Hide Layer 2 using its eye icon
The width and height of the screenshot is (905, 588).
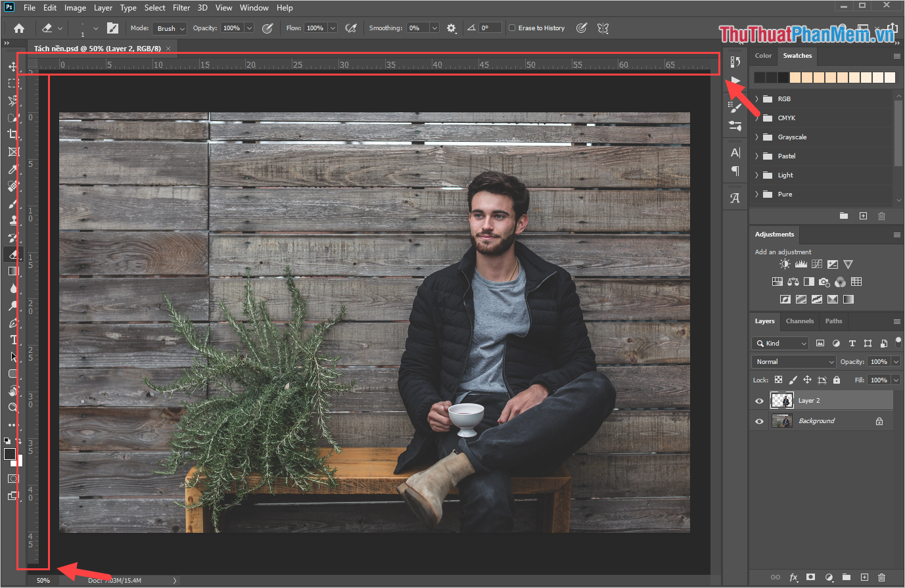tap(759, 401)
